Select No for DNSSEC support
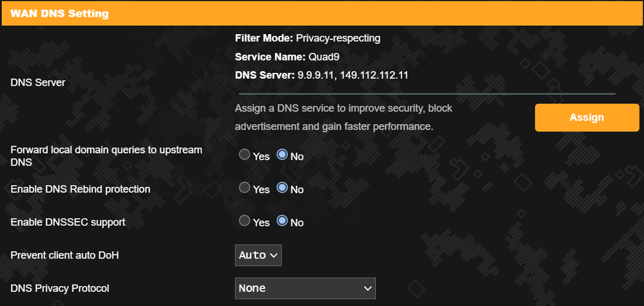This screenshot has width=644, height=306. click(x=282, y=221)
